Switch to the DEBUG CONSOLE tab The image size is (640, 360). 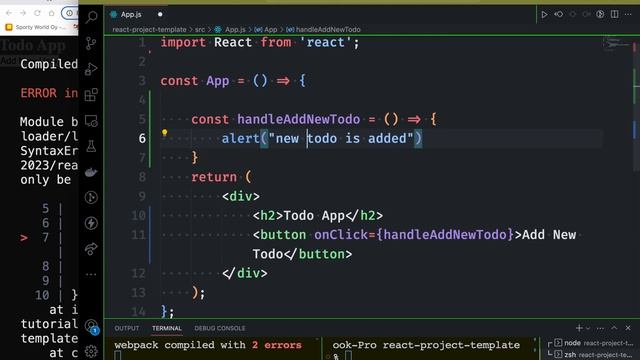pos(220,328)
